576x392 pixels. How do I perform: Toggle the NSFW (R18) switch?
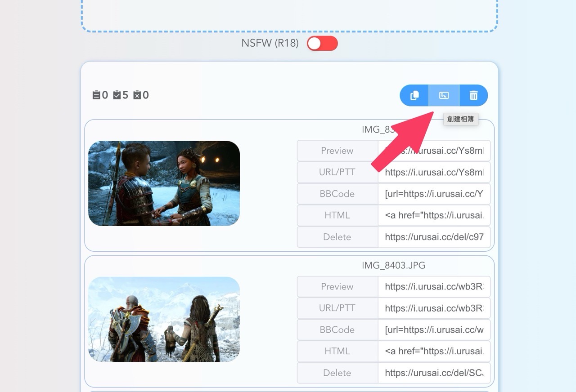tap(322, 44)
